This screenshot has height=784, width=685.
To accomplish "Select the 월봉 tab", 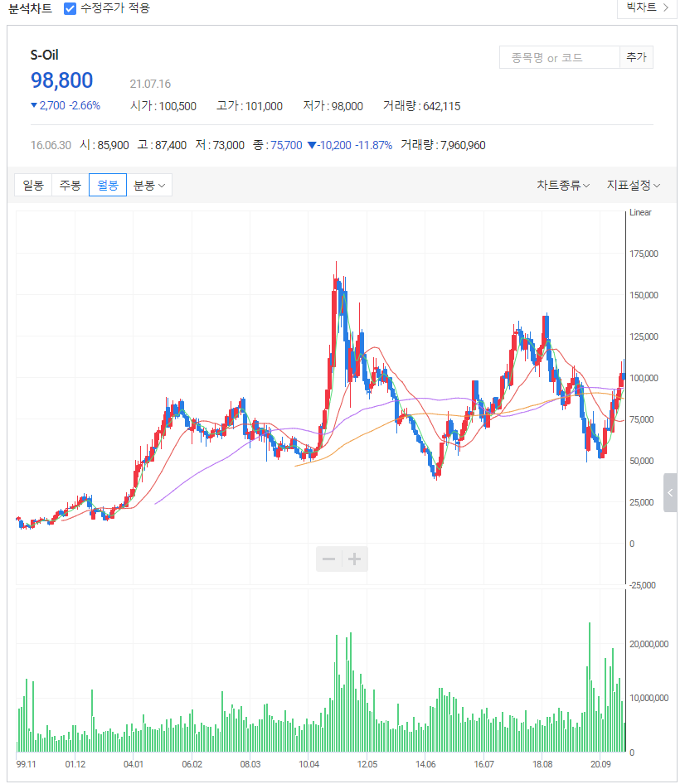I will pos(108,185).
